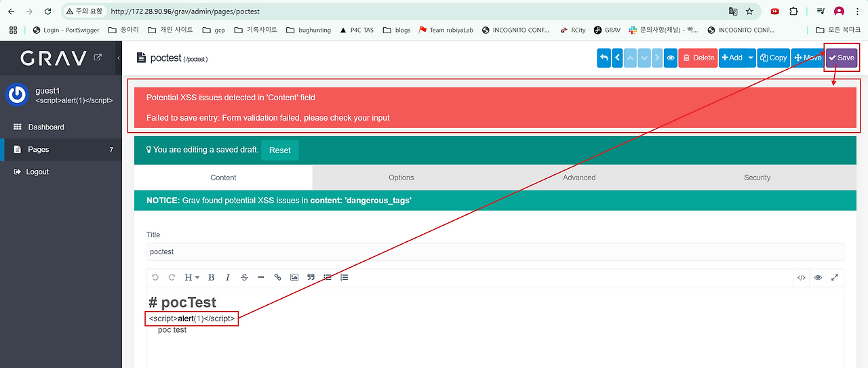Delete the poctest page
868x368 pixels.
[698, 58]
